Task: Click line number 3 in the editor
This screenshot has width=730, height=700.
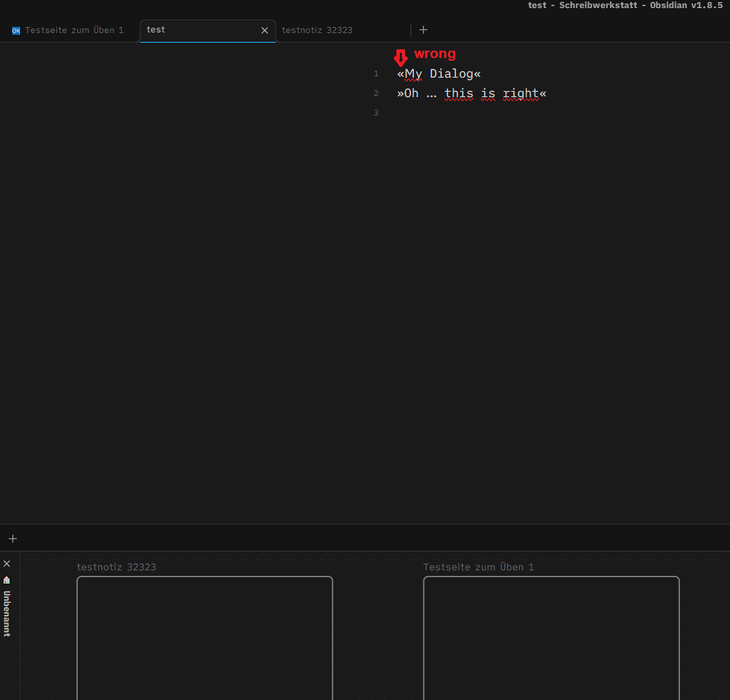Action: 376,112
